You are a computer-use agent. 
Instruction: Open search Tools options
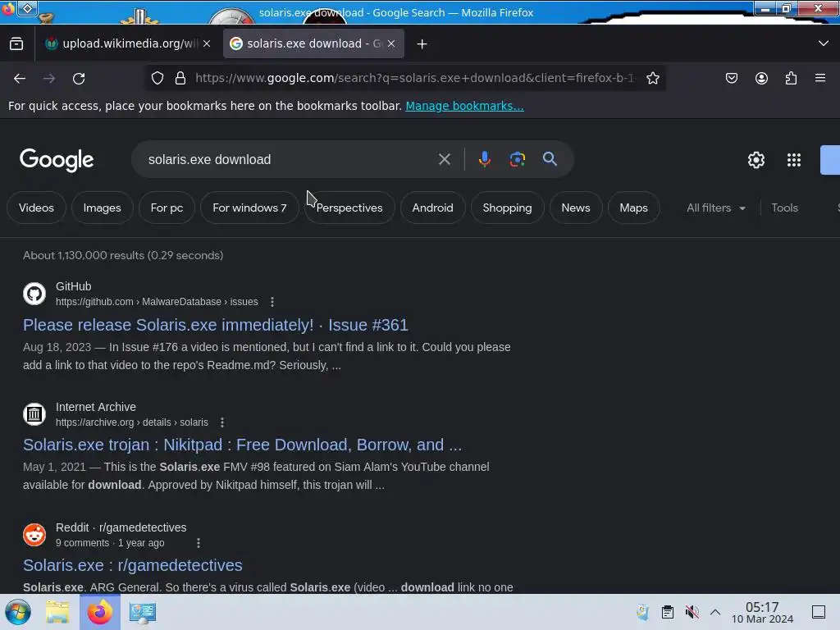pos(784,208)
